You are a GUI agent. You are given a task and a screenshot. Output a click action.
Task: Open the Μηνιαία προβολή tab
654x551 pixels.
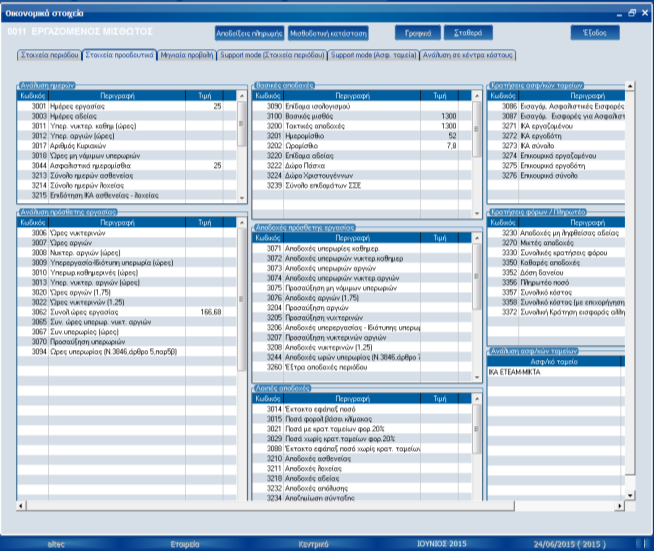tap(187, 55)
